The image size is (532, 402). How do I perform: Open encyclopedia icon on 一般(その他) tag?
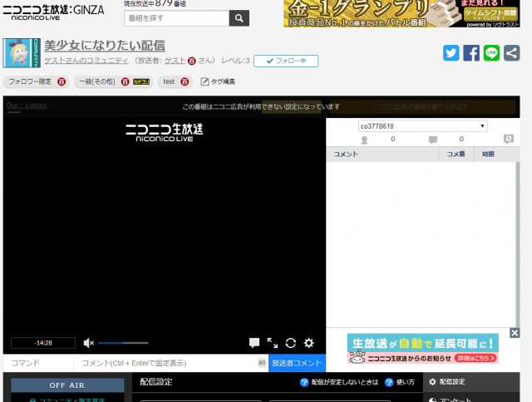click(x=125, y=81)
